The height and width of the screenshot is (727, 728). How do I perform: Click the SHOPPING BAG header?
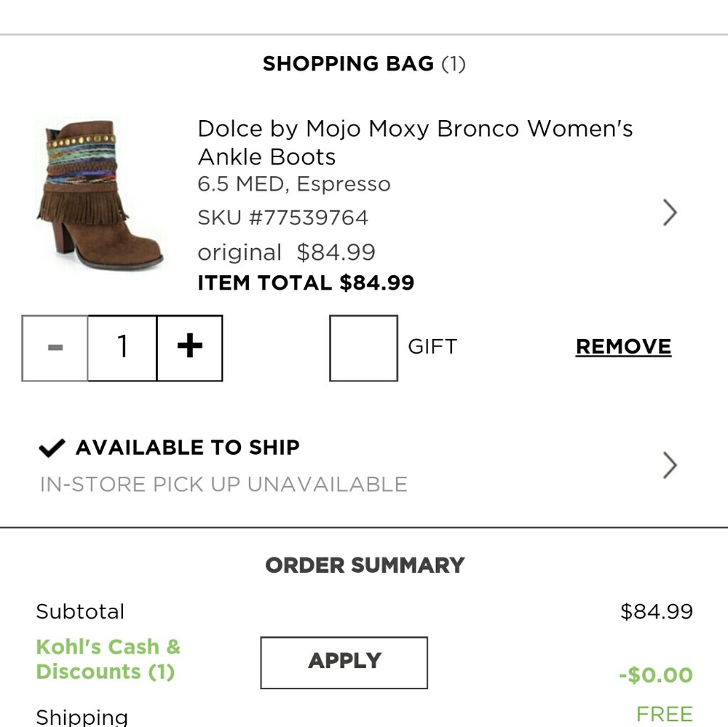364,64
